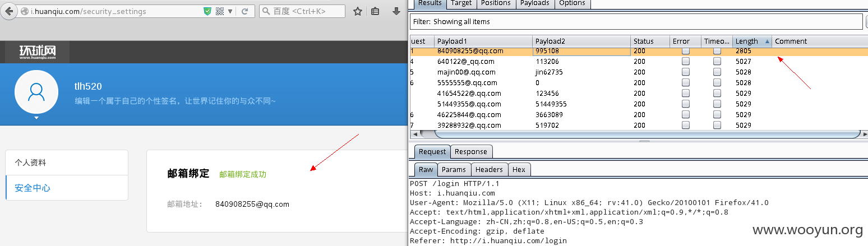The width and height of the screenshot is (868, 246).
Task: Toggle Timeout checkbox for majin00@.qq.com row
Action: (717, 72)
